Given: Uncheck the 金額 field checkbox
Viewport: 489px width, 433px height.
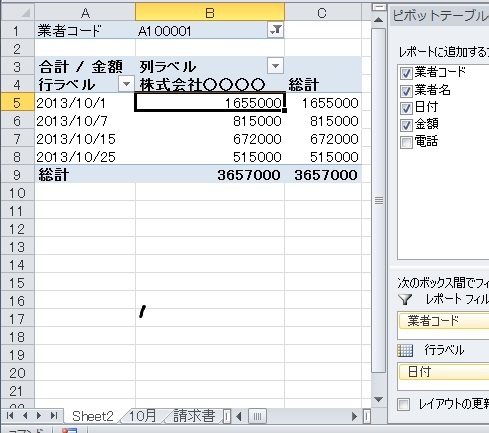Looking at the screenshot, I should click(406, 125).
